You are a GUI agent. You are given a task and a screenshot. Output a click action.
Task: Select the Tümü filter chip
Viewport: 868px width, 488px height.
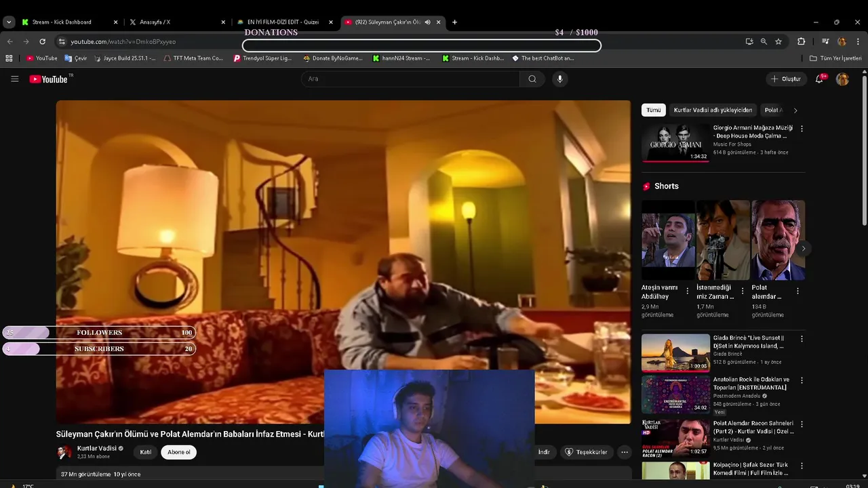coord(654,110)
